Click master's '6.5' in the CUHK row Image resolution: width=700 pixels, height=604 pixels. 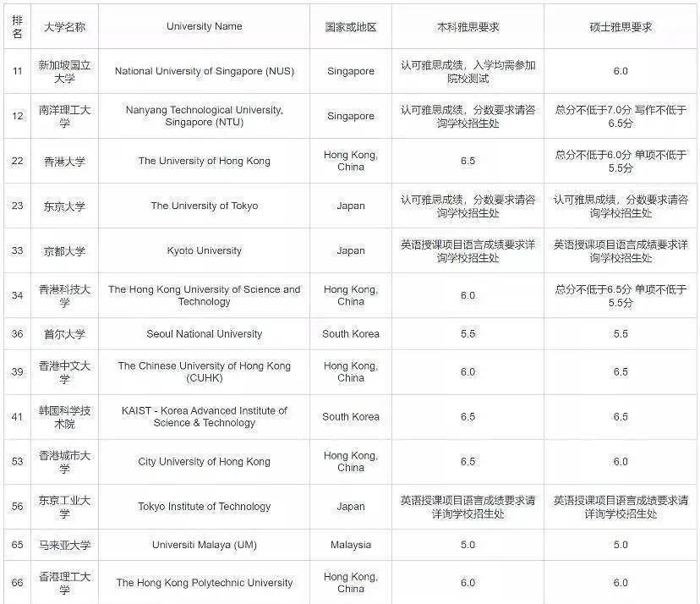620,371
